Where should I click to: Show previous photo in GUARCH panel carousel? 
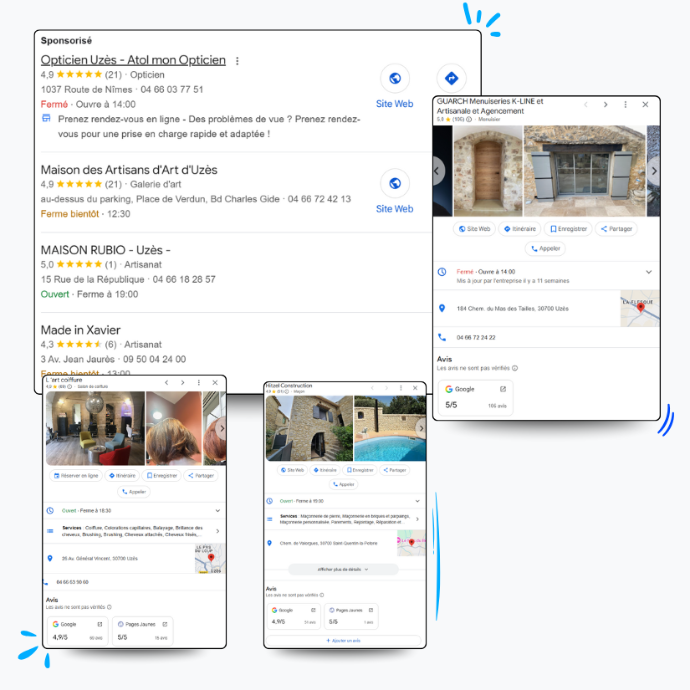[437, 171]
